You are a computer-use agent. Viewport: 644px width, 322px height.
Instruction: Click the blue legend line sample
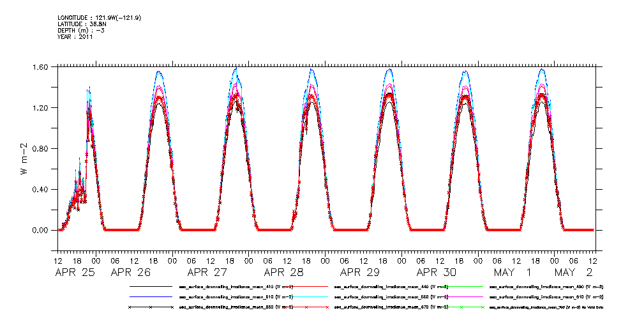tap(151, 296)
